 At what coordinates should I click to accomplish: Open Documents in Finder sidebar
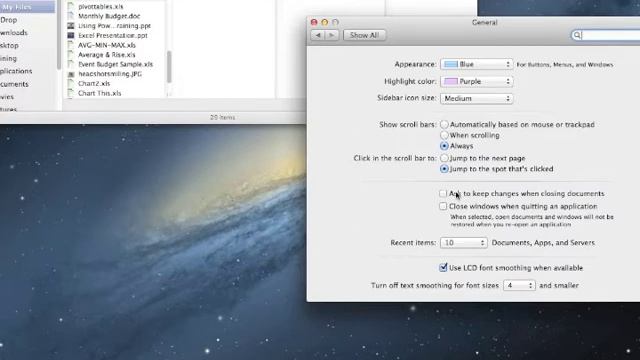(14, 84)
